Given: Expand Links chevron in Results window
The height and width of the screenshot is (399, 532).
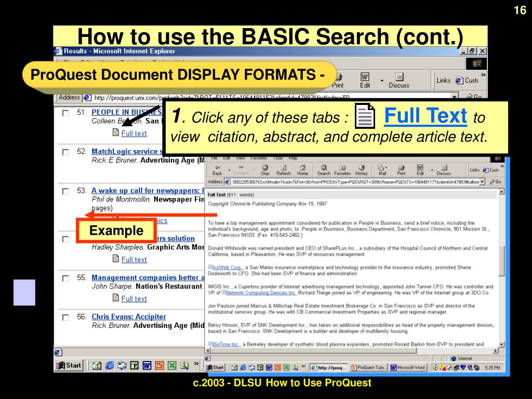Looking at the screenshot, I should coord(483,75).
